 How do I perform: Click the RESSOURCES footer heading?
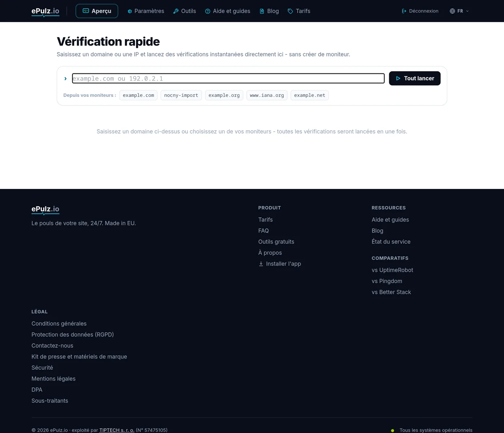coord(388,208)
